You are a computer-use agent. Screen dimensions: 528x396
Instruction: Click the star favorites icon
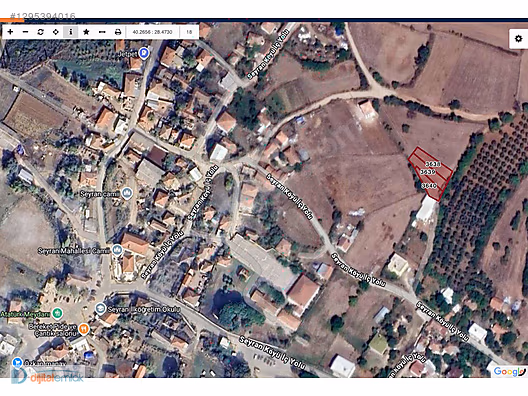[x=86, y=32]
